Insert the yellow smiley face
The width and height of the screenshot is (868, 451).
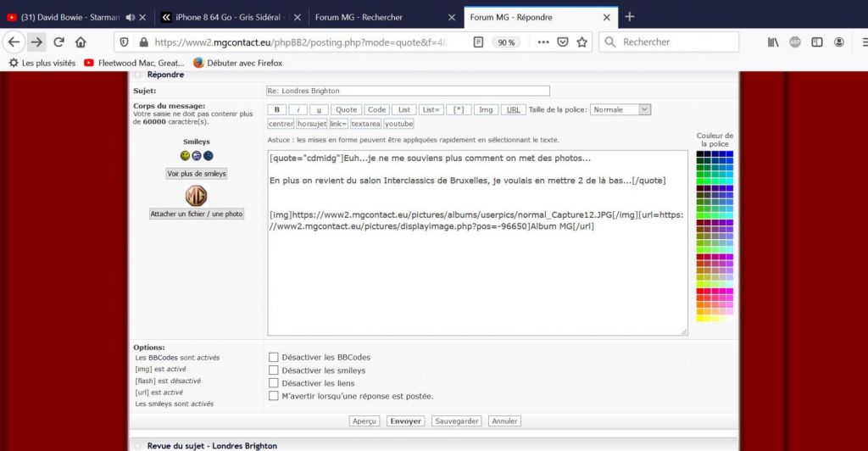(x=185, y=156)
